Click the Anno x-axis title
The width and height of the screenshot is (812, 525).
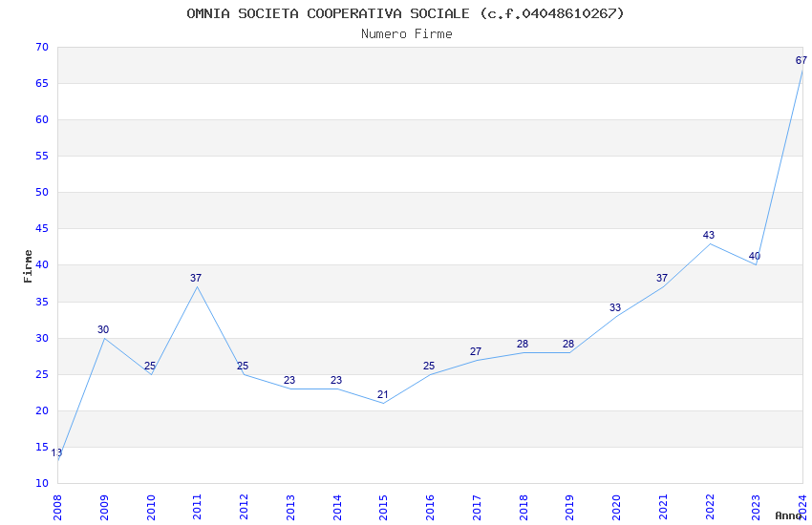(x=788, y=515)
